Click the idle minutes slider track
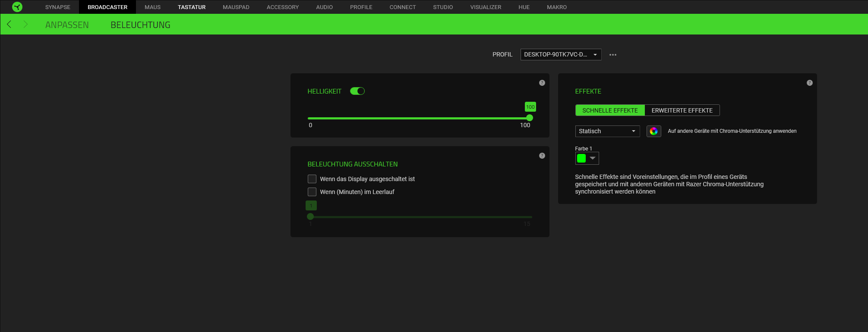This screenshot has height=332, width=868. pyautogui.click(x=420, y=217)
